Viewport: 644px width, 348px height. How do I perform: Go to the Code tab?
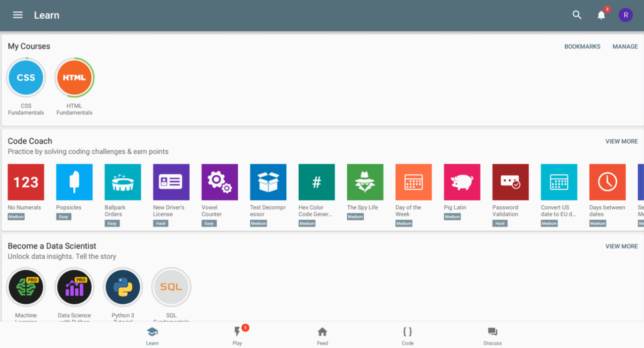(x=407, y=336)
